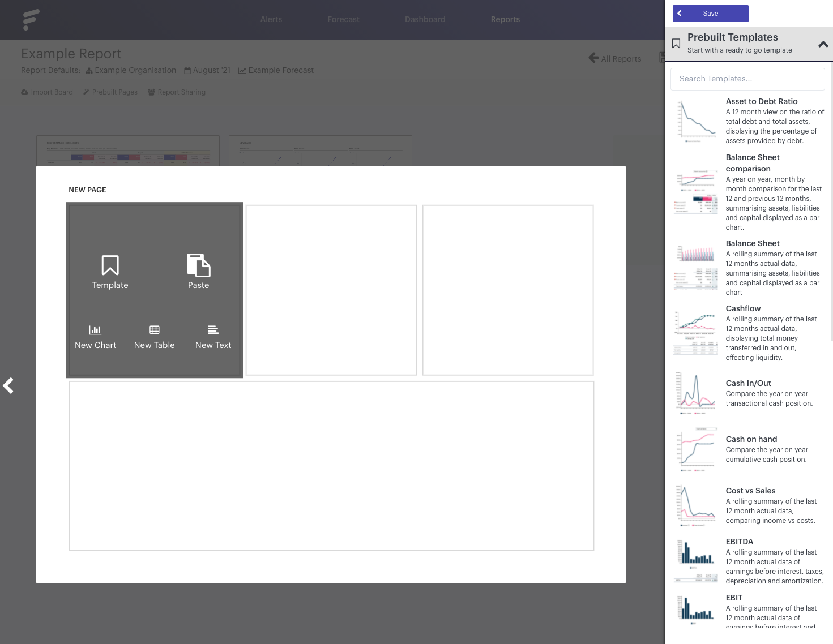
Task: Open the Reports menu
Action: (x=505, y=19)
